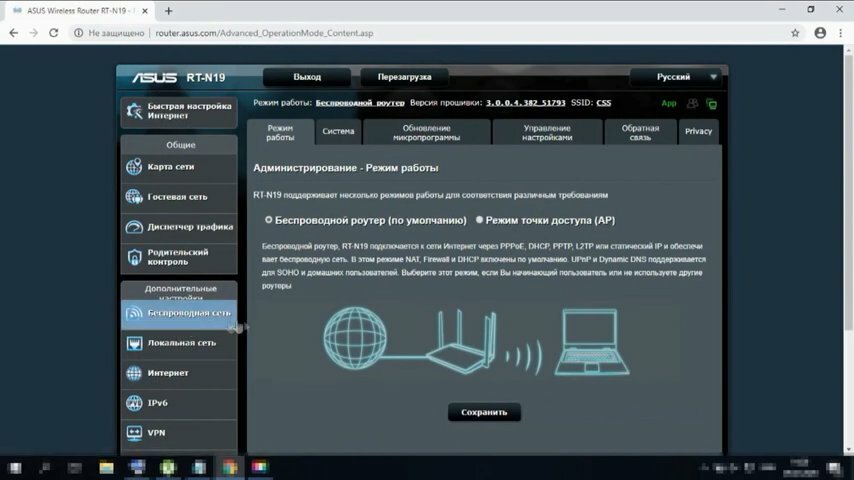Click the IPv6 icon in sidebar
The image size is (854, 480).
(134, 403)
